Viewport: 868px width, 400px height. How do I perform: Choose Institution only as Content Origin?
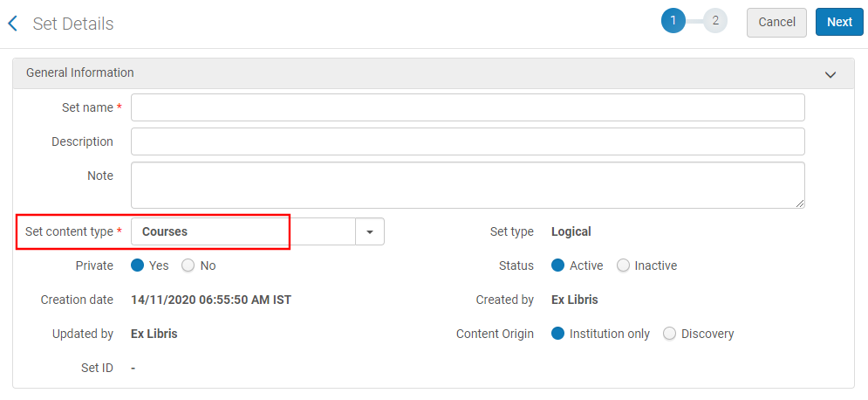pos(558,334)
